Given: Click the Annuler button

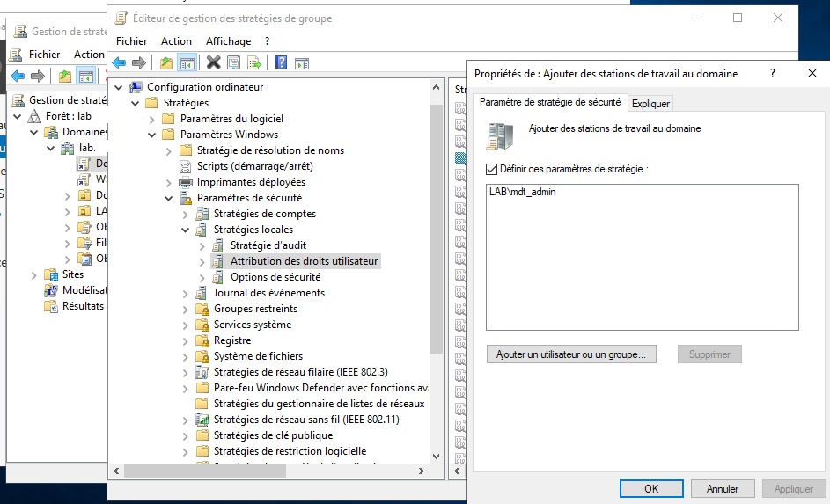Looking at the screenshot, I should click(723, 488).
